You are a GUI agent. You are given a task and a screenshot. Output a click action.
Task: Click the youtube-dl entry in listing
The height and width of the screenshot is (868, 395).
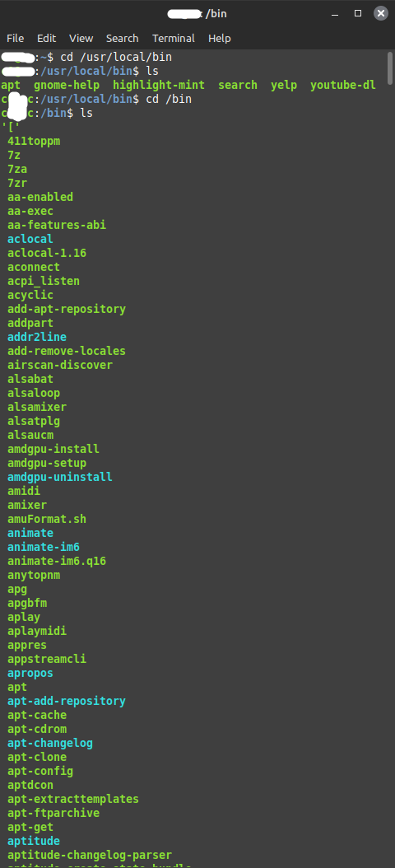click(x=343, y=86)
